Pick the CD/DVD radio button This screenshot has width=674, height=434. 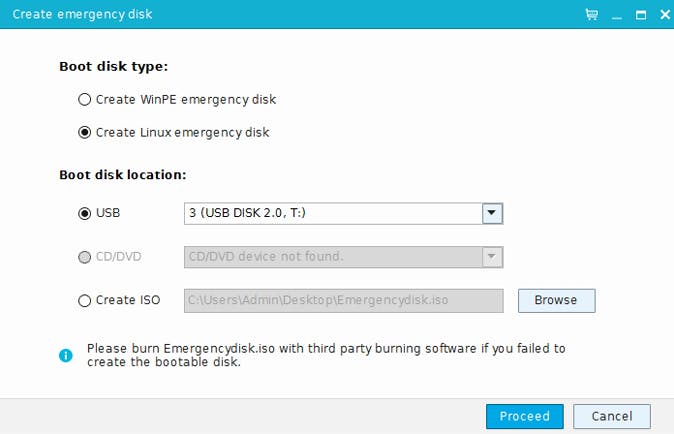[85, 256]
